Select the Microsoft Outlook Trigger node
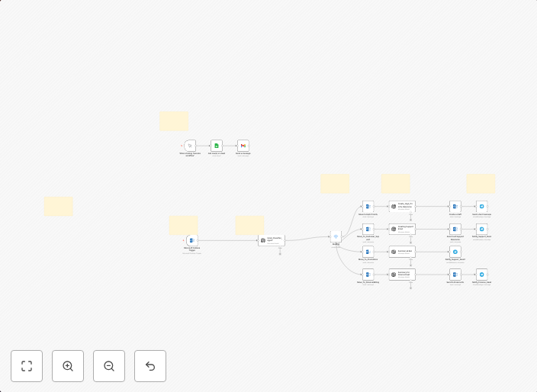The image size is (537, 392). tap(192, 240)
